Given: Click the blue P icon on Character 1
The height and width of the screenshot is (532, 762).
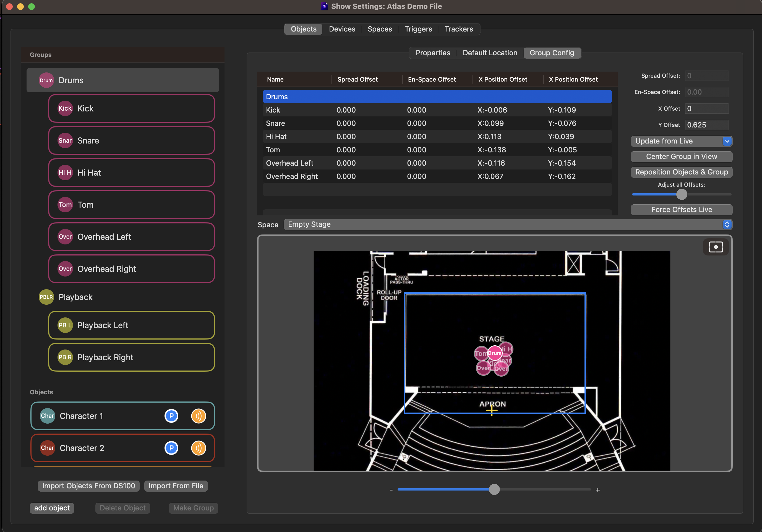Looking at the screenshot, I should click(171, 416).
